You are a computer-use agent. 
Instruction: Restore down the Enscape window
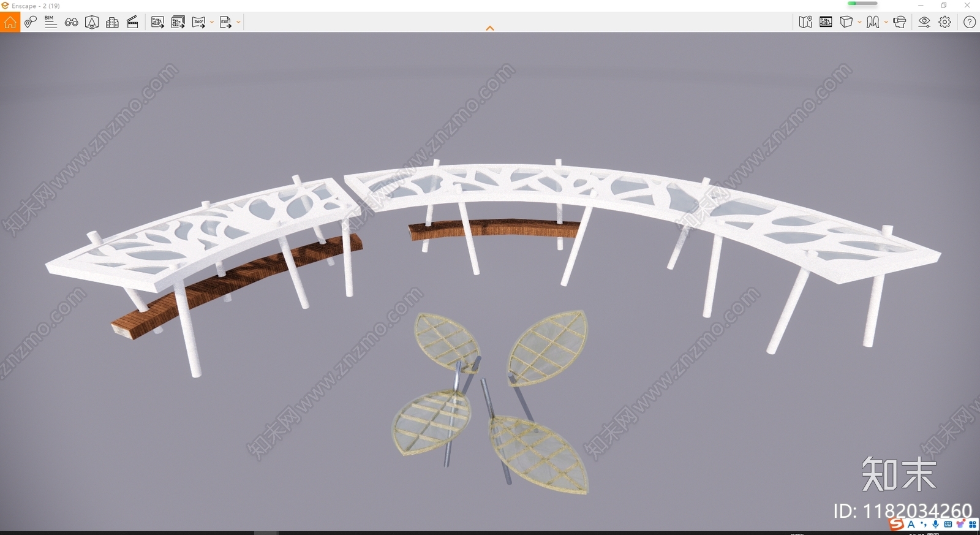coord(944,6)
